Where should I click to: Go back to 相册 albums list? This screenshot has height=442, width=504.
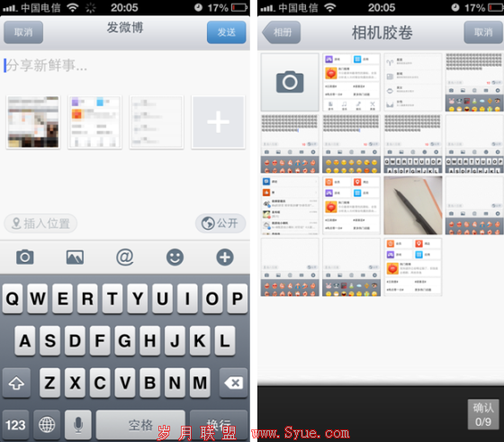(282, 32)
